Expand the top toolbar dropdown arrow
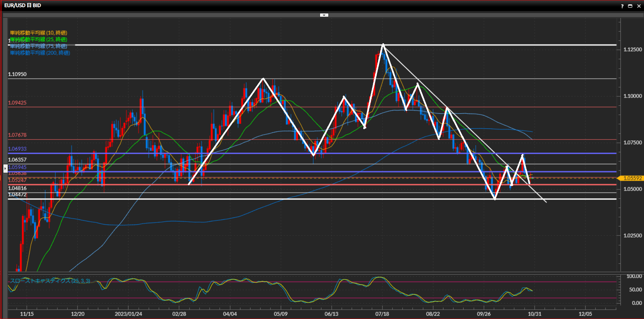Image resolution: width=644 pixels, height=319 pixels. pyautogui.click(x=324, y=15)
